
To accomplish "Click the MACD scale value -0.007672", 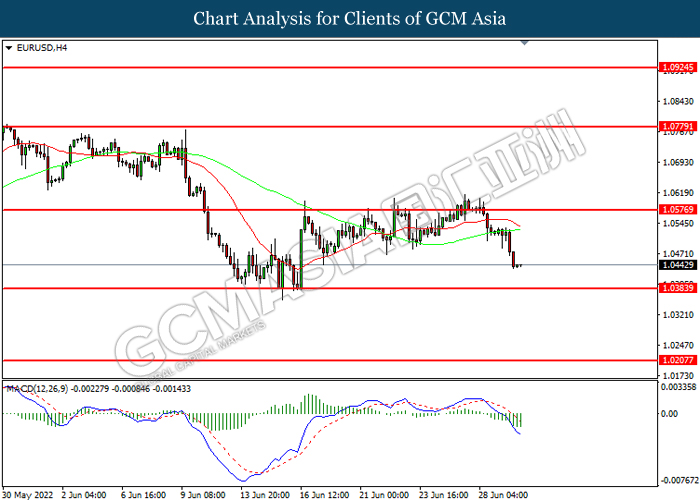I will pyautogui.click(x=679, y=480).
